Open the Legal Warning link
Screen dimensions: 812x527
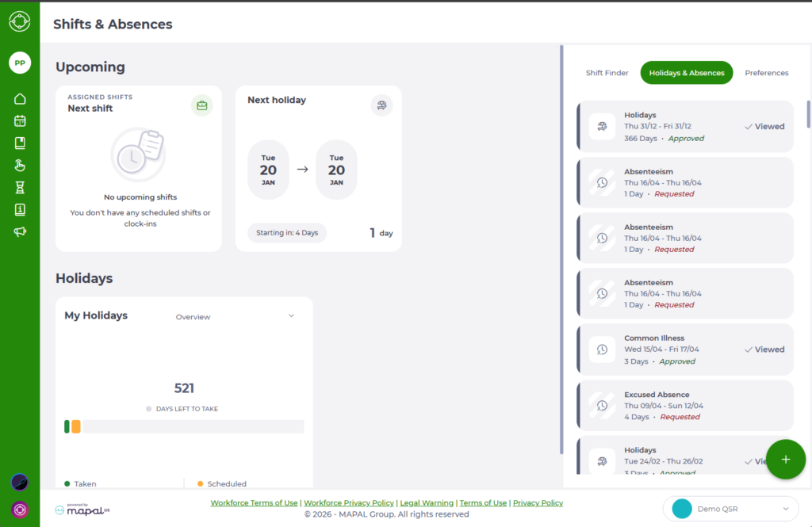coord(427,503)
